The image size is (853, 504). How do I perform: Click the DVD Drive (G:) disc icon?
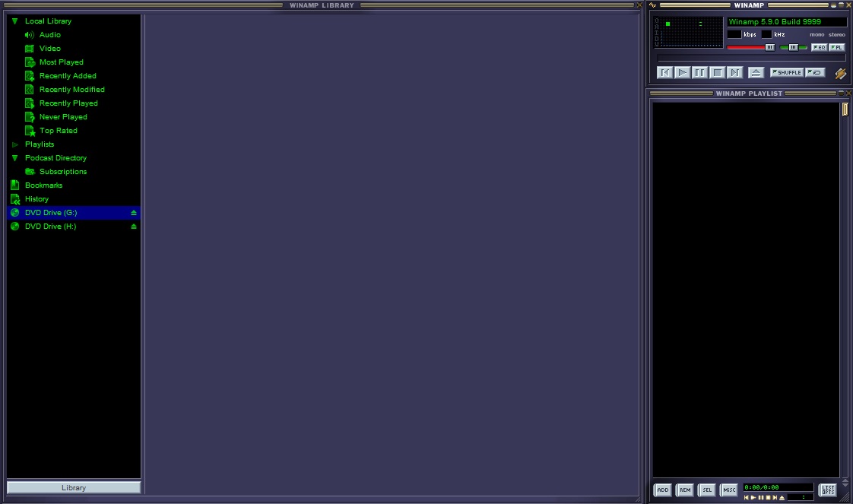pos(15,213)
